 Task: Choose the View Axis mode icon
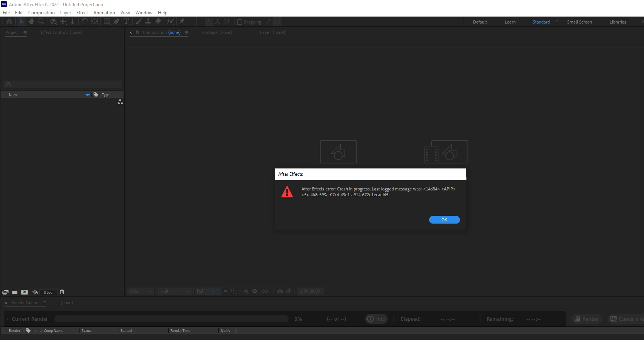tap(227, 22)
